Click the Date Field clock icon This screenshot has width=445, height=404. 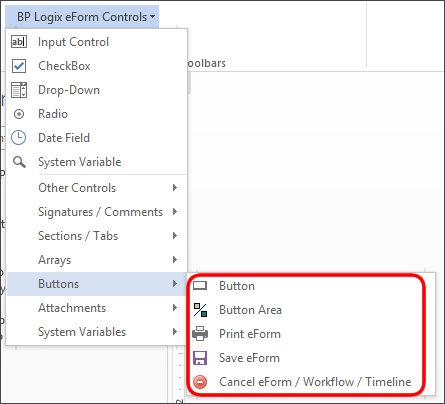point(19,138)
